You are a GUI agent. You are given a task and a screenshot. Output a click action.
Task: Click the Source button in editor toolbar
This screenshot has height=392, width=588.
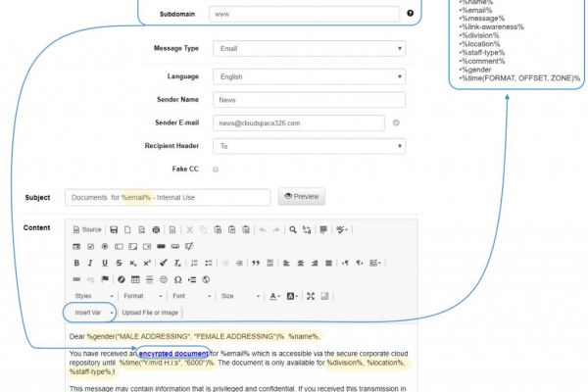click(x=86, y=229)
